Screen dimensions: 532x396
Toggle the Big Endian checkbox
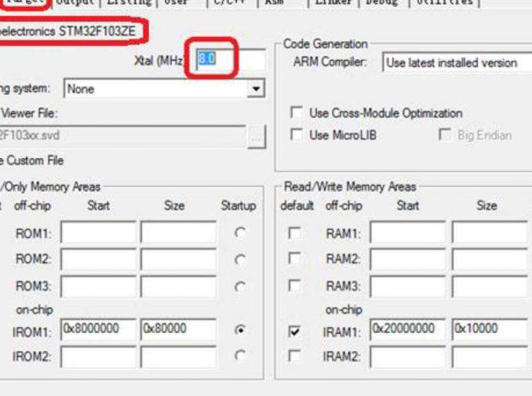[444, 134]
